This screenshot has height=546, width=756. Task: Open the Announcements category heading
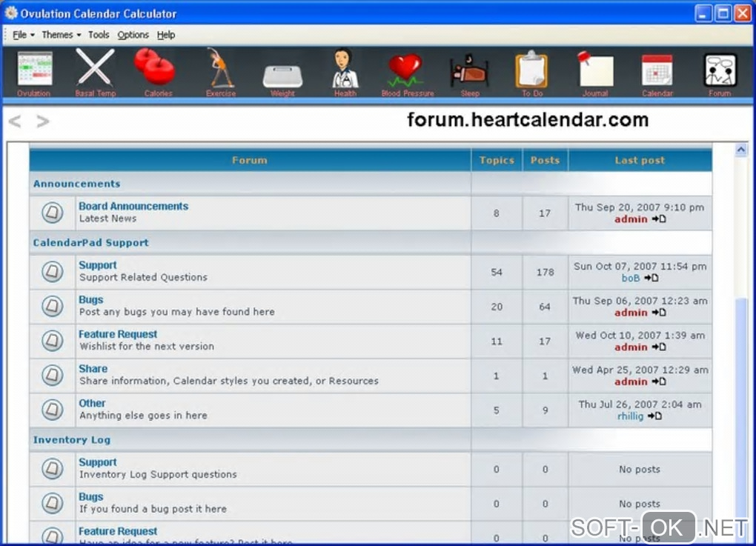coord(76,184)
